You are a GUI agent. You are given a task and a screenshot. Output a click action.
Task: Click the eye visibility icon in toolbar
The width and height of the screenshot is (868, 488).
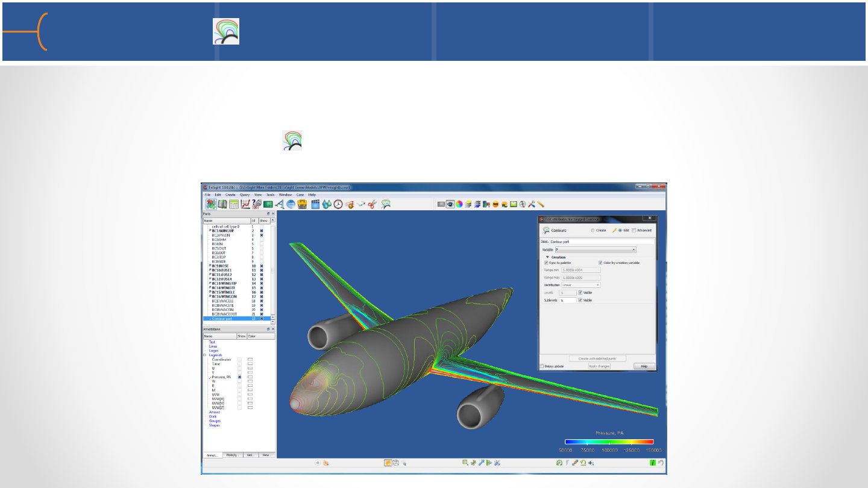pos(450,204)
